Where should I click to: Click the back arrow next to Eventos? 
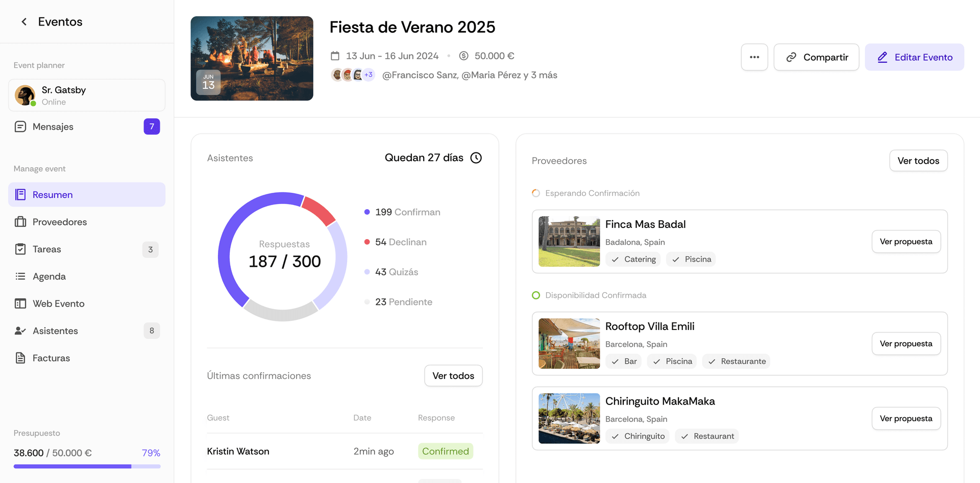click(x=24, y=21)
